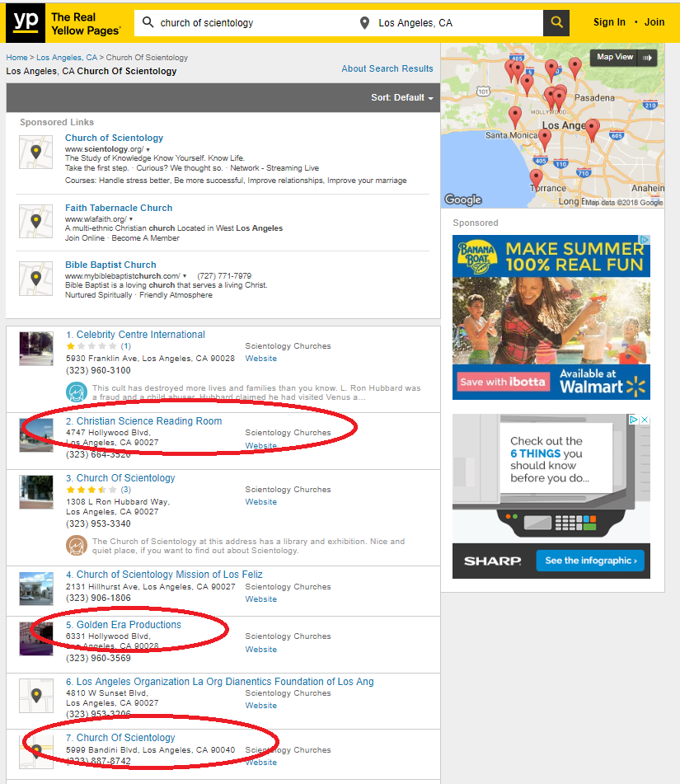Click reviewer avatar under Celebrity Centre International
This screenshot has width=680, height=784.
click(x=77, y=392)
